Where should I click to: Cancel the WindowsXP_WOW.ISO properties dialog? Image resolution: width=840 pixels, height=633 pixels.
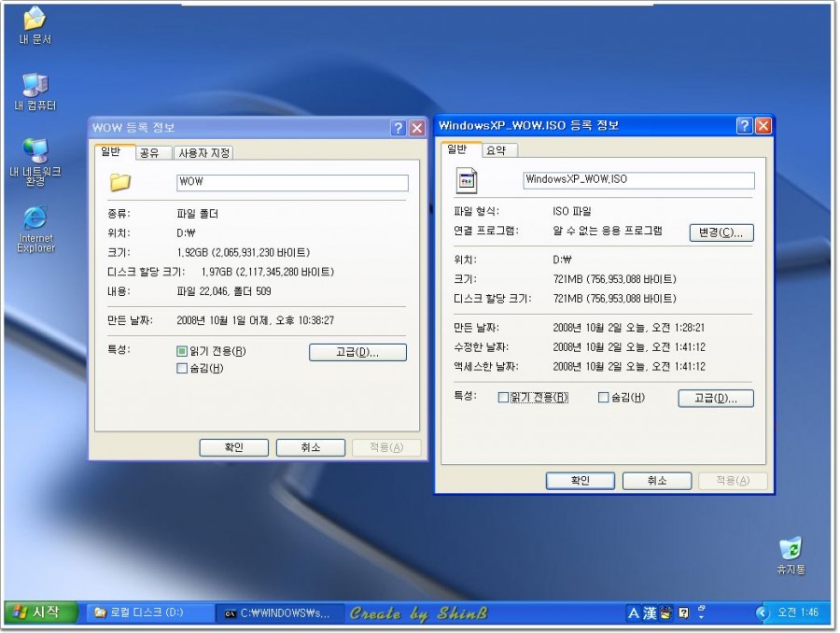[657, 481]
